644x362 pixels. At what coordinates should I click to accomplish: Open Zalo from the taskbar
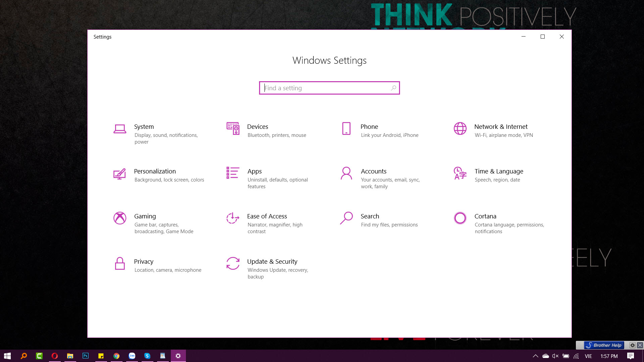click(132, 356)
